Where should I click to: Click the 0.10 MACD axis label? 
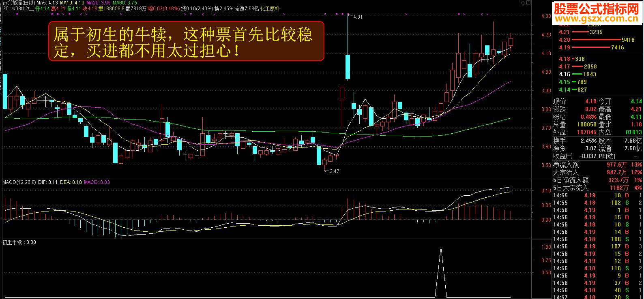546,190
